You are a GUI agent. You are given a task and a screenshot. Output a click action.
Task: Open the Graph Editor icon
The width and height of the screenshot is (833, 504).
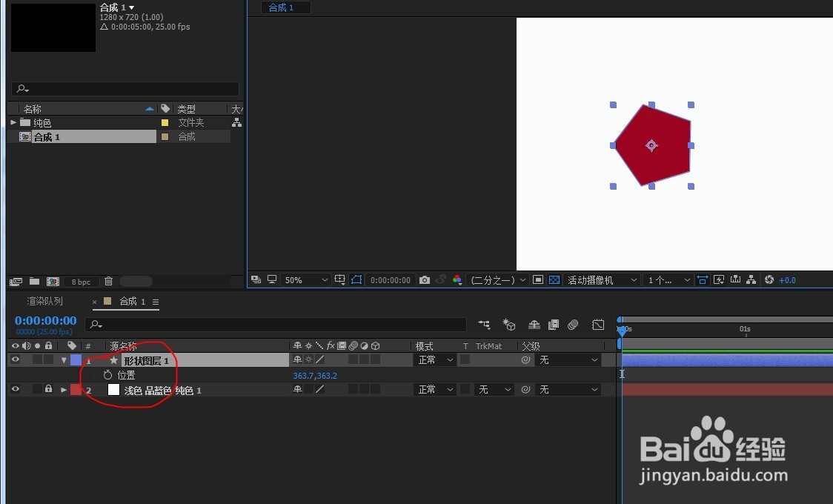598,324
